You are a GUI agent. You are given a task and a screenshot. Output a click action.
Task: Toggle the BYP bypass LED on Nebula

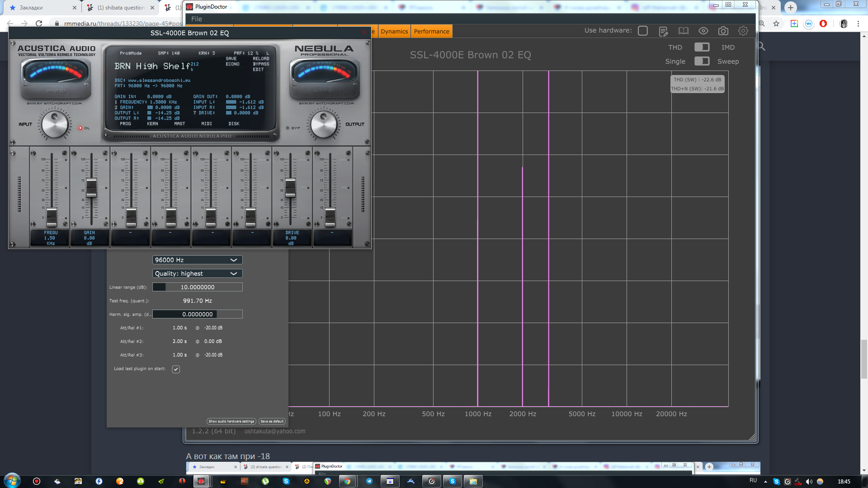288,128
